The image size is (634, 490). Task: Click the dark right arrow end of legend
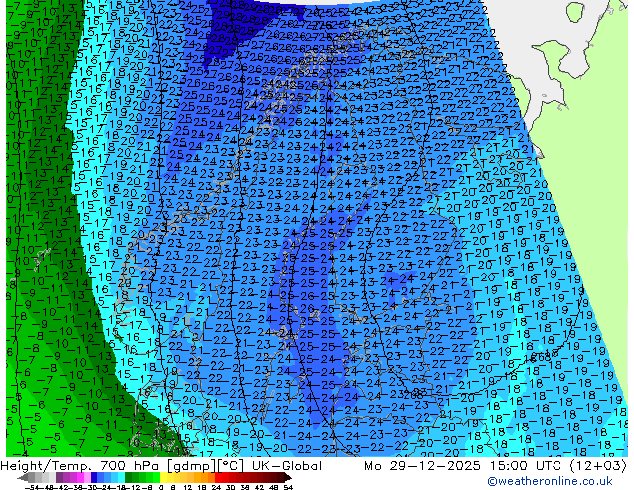pyautogui.click(x=288, y=478)
